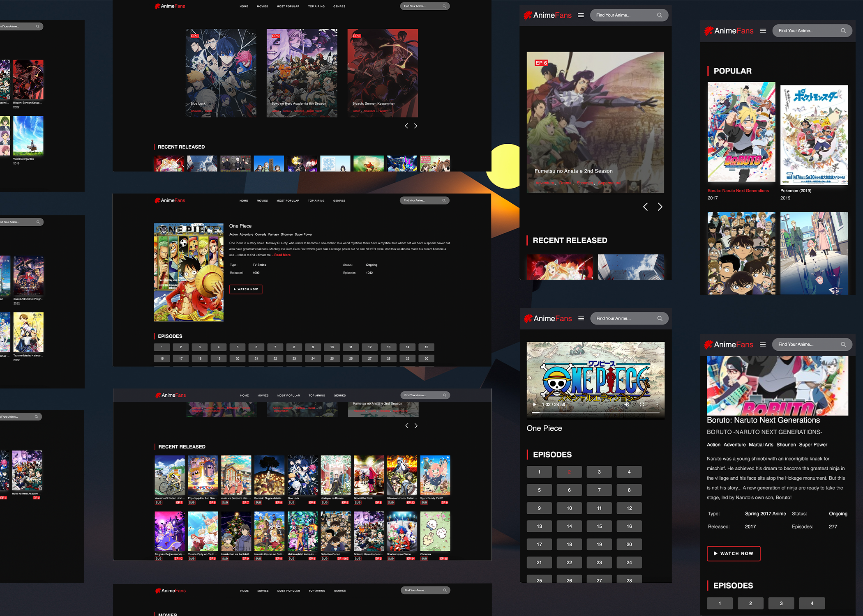Click AnimeFans logo on bottom desktop Movies page
863x616 pixels.
170,591
